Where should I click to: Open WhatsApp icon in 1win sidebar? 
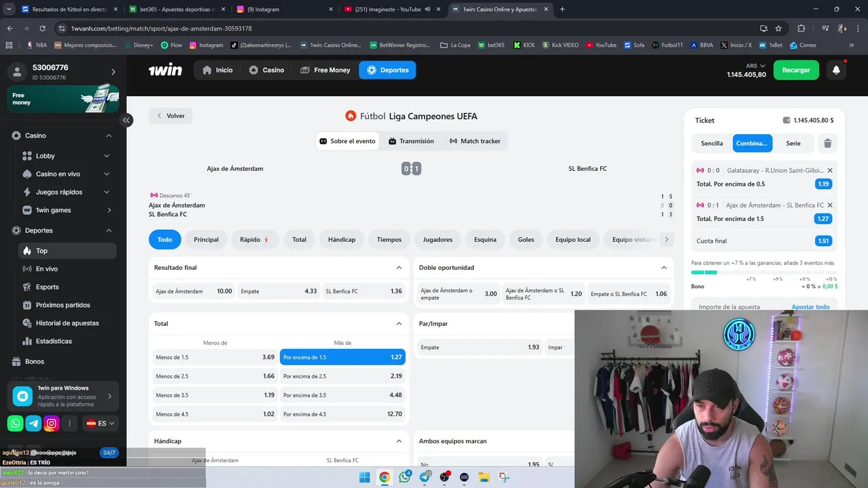[16, 424]
